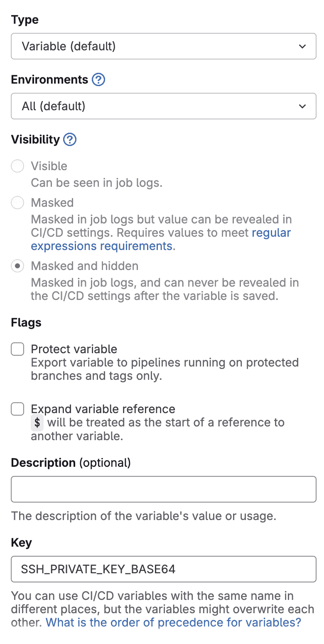Click the Key input containing SSH_PRIVATE_KEY_BASE64
This screenshot has width=324, height=644.
click(162, 569)
